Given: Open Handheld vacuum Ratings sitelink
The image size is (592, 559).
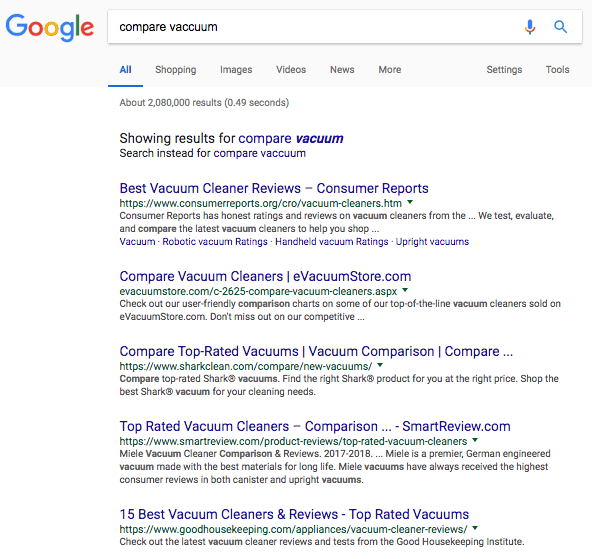Looking at the screenshot, I should pyautogui.click(x=331, y=242).
